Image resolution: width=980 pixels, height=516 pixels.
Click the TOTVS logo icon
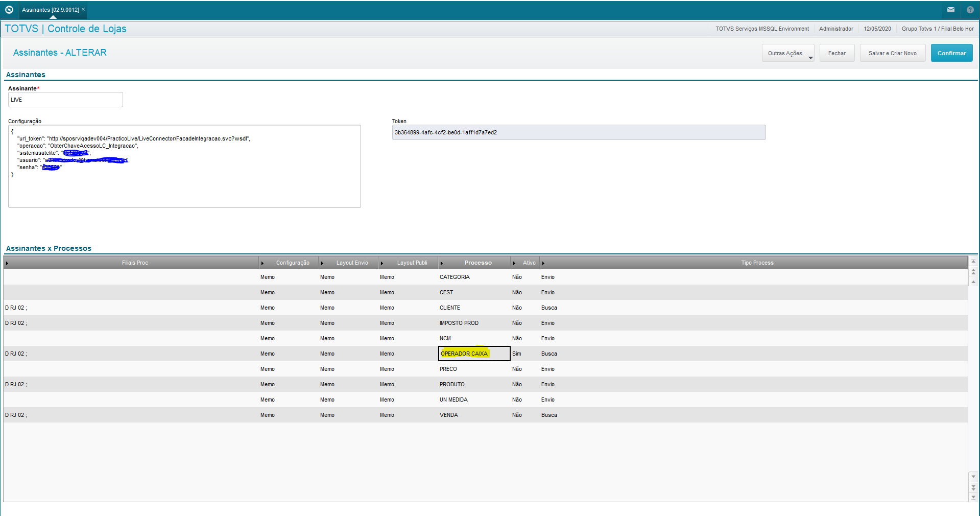(x=9, y=10)
